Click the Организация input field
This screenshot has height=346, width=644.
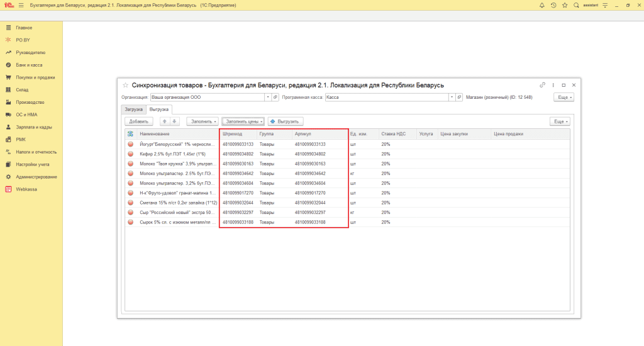tap(208, 98)
